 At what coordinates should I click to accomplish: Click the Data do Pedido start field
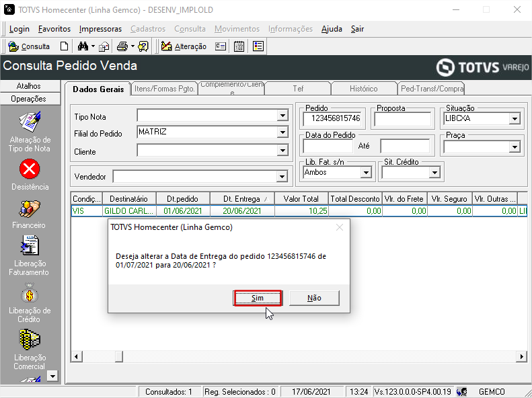[328, 146]
